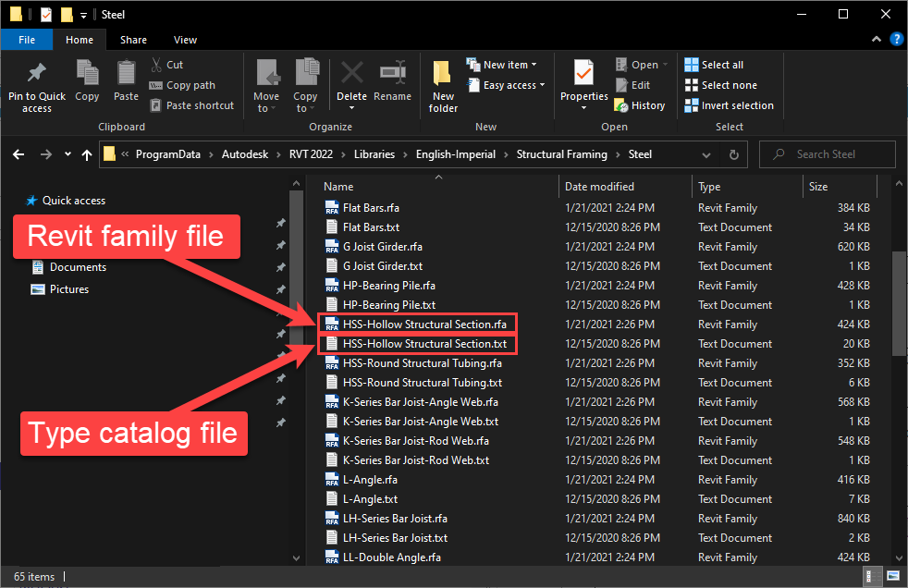Click Select all
The width and height of the screenshot is (908, 588).
714,65
